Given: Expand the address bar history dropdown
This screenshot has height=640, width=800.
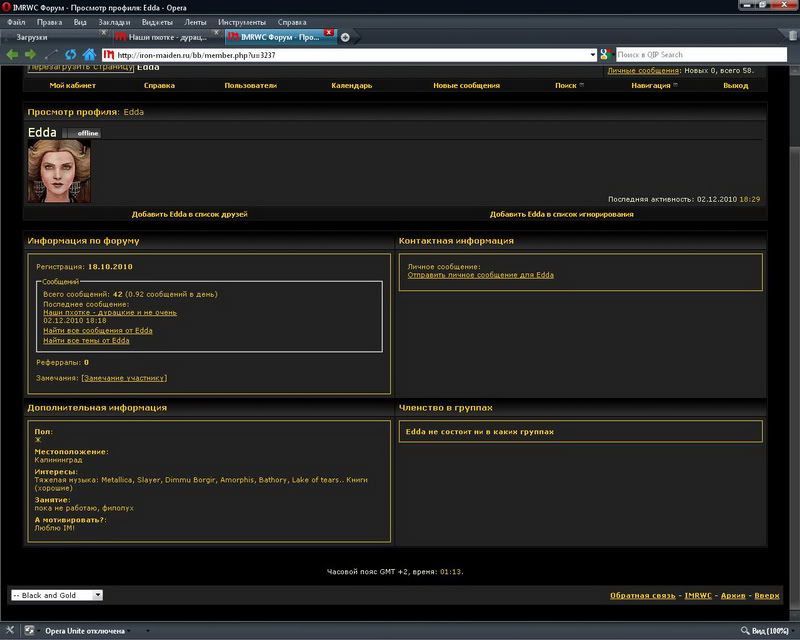Looking at the screenshot, I should coord(592,55).
